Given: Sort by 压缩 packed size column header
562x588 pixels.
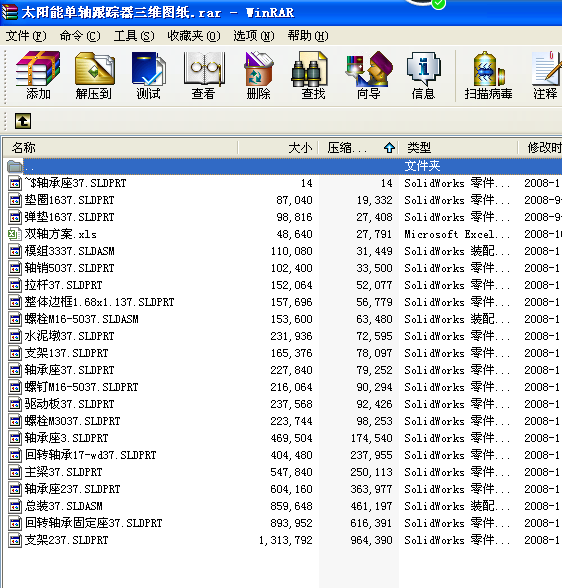Looking at the screenshot, I should pyautogui.click(x=358, y=147).
